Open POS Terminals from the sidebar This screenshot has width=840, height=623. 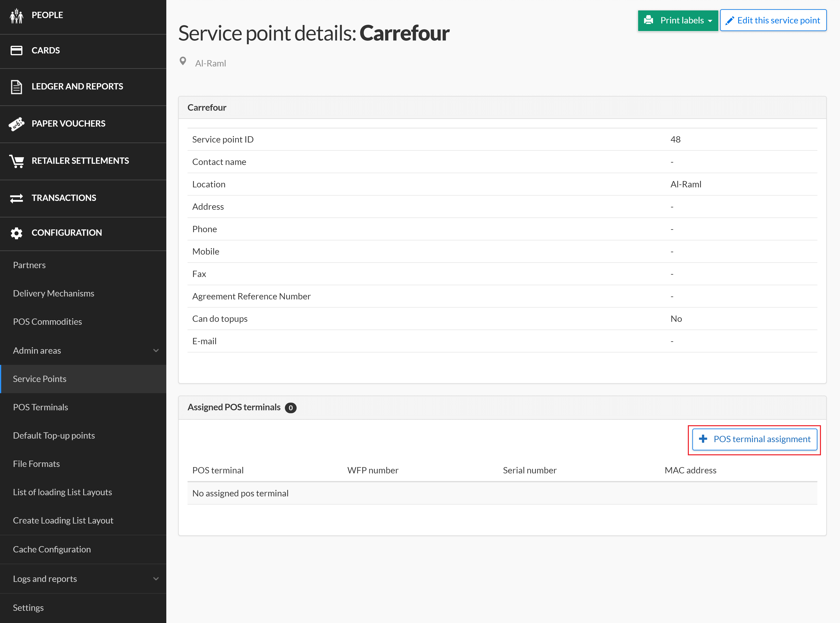pos(40,407)
